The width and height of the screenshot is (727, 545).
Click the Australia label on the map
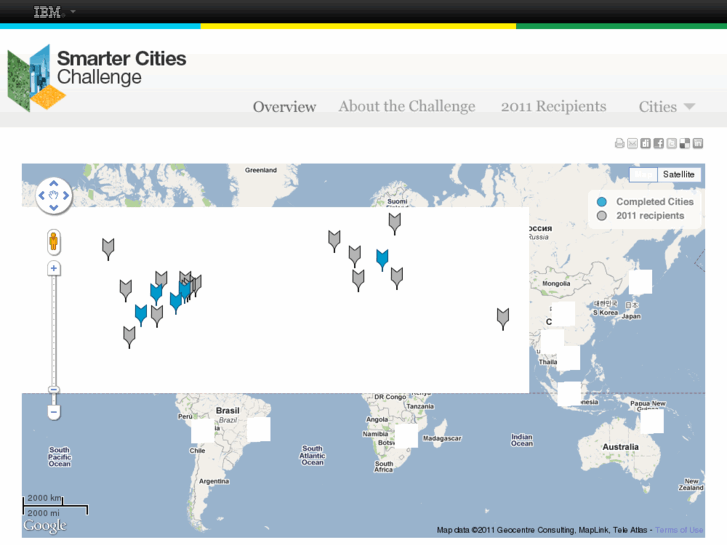pyautogui.click(x=620, y=447)
